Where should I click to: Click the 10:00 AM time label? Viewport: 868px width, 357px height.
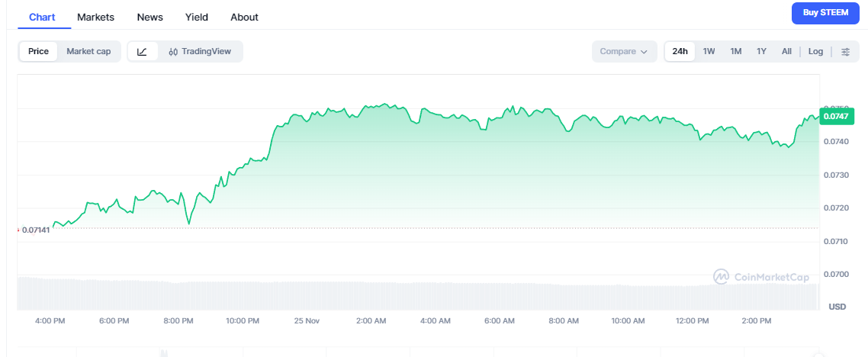pyautogui.click(x=628, y=320)
